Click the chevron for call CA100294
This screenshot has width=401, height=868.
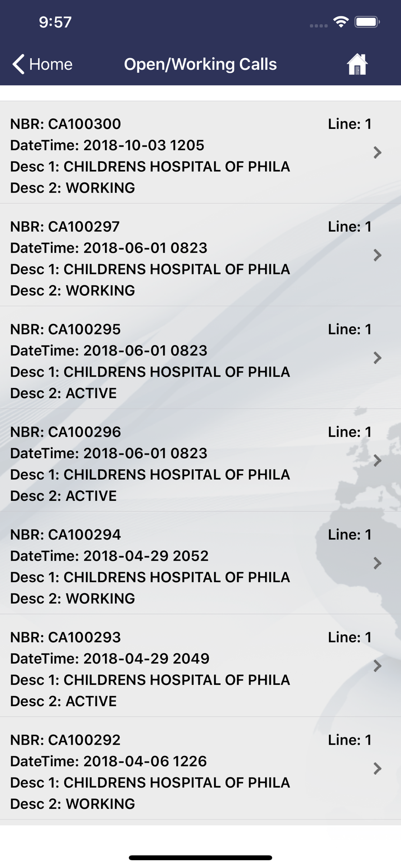coord(377,563)
